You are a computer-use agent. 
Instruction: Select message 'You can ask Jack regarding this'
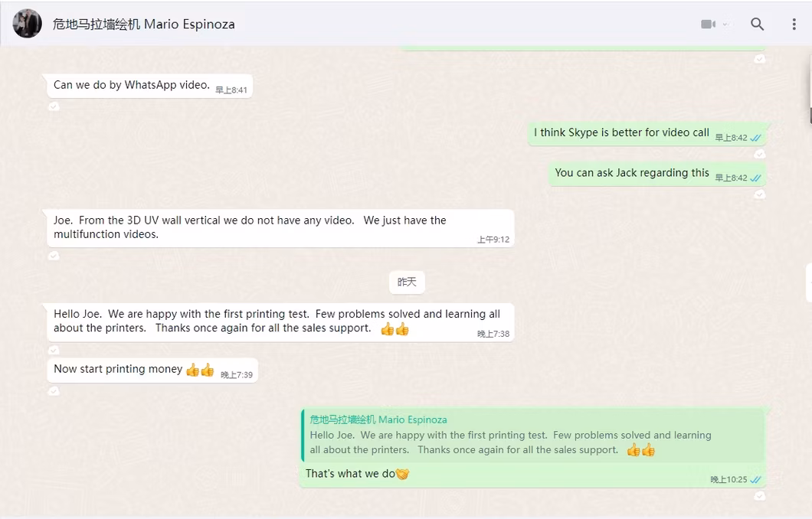coord(657,174)
